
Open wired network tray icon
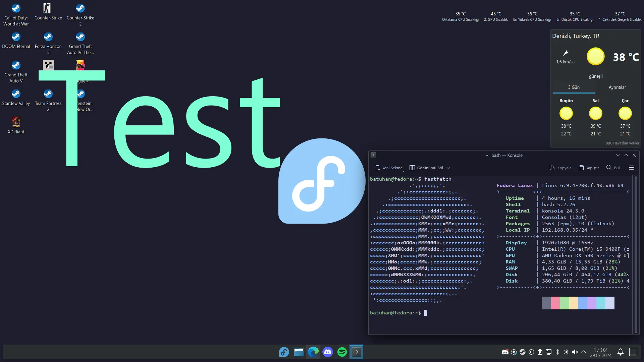[x=549, y=352]
